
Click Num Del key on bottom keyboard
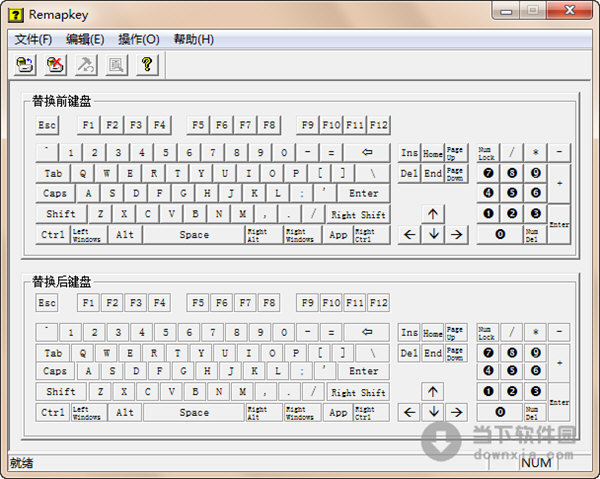coord(536,412)
